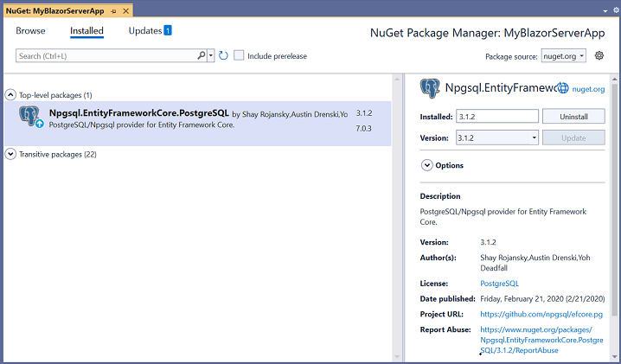Open the tab list dropdown arrow at top right
The width and height of the screenshot is (621, 364).
click(605, 11)
